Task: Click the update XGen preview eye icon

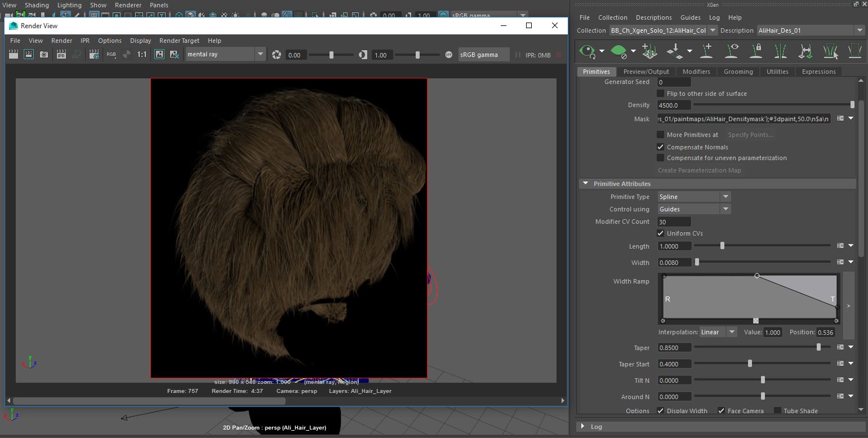Action: tap(587, 51)
